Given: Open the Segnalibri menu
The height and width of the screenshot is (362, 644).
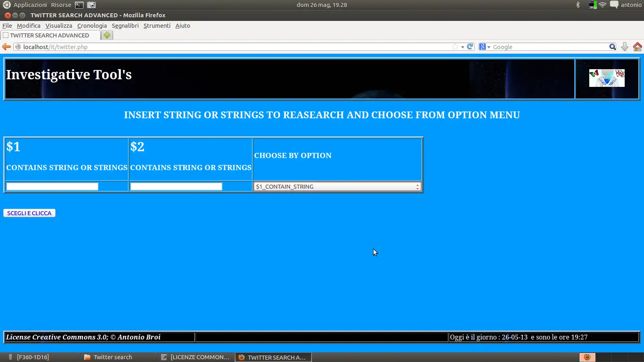Looking at the screenshot, I should pyautogui.click(x=125, y=26).
